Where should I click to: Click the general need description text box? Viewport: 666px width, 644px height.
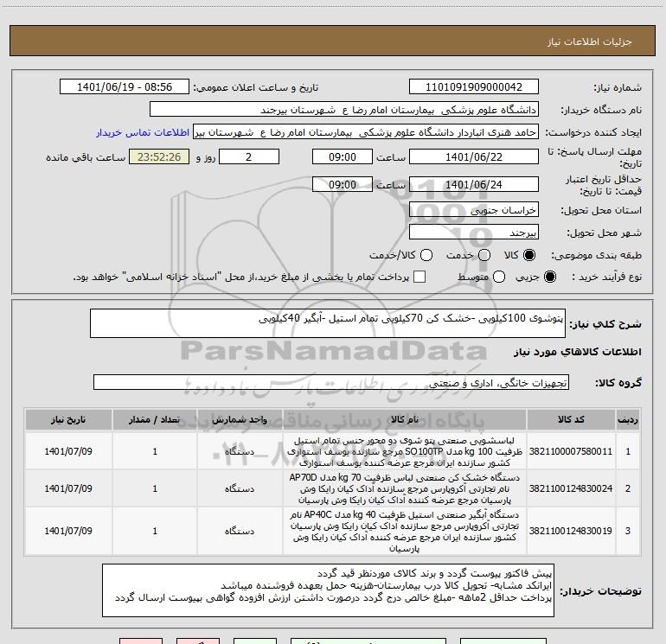328,323
